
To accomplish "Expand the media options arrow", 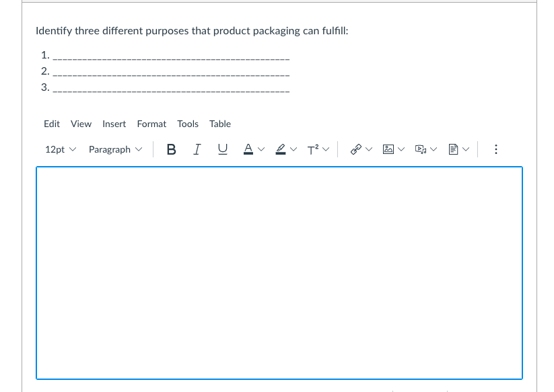I will point(434,149).
